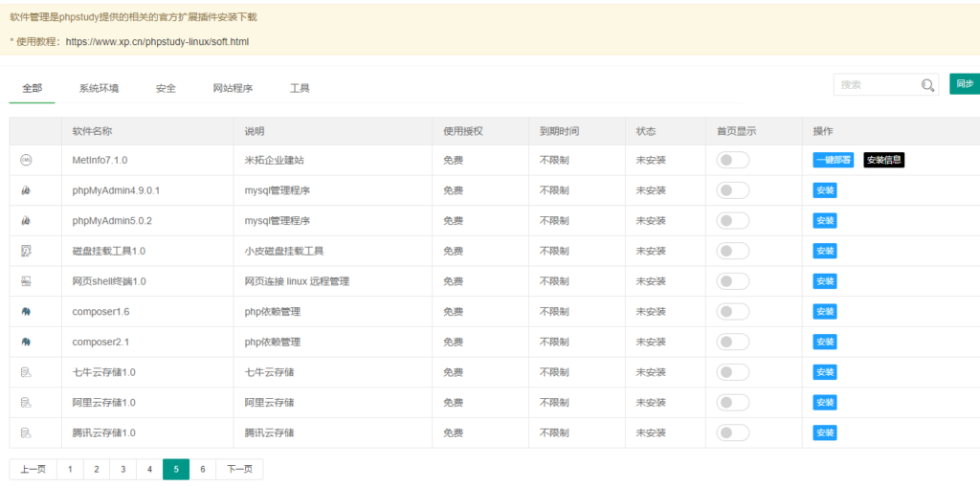Click the phpMyAdmin4.9.0.1 row icon

26,190
